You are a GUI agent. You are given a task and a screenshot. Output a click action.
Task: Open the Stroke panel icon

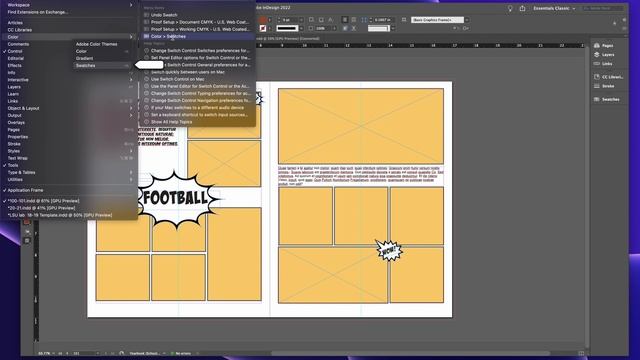(x=597, y=86)
